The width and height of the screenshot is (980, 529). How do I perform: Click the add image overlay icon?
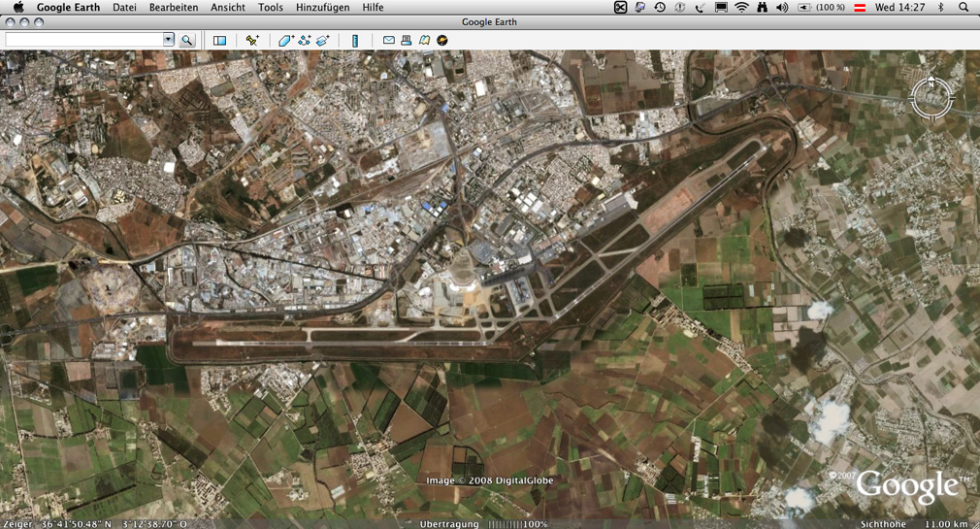click(x=323, y=41)
